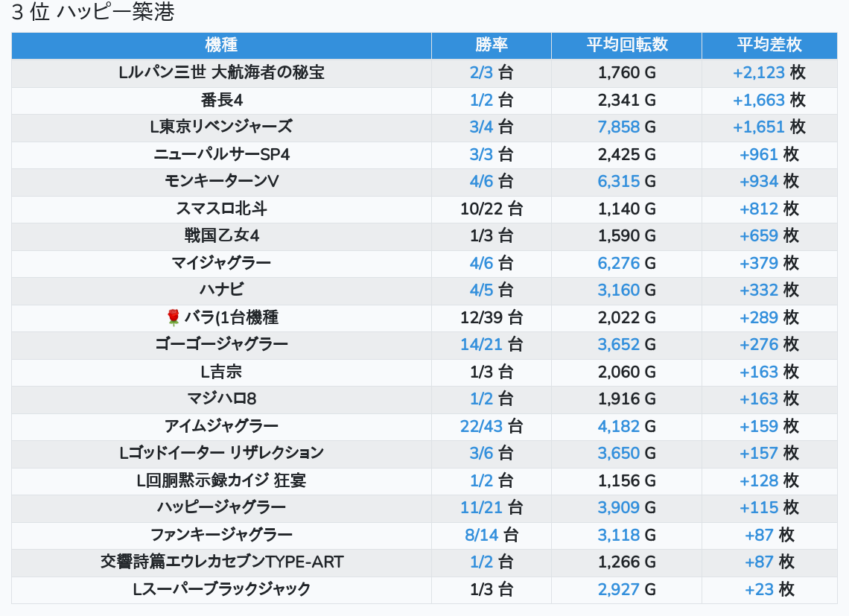
Task: Select average spins 2,022 G
Action: point(627,317)
